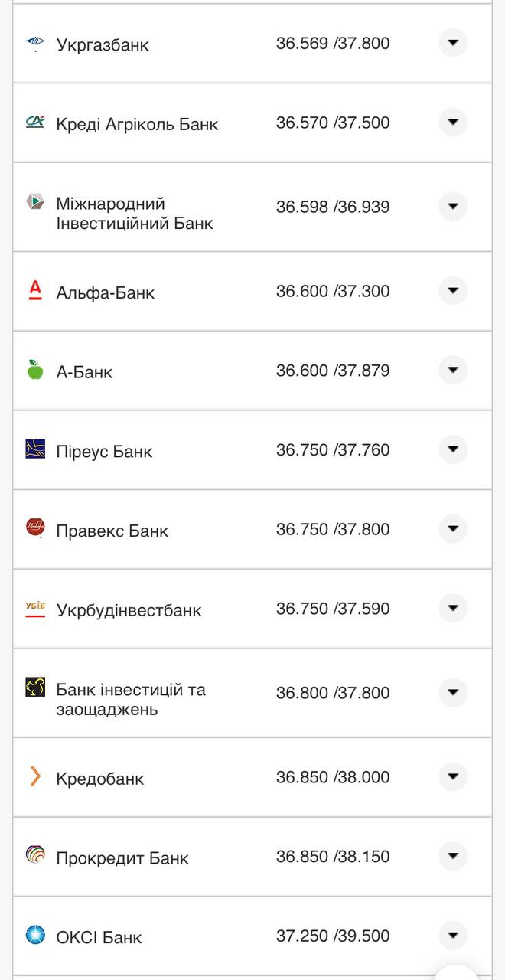Expand the Альфа-Банк dropdown arrow

pyautogui.click(x=453, y=290)
